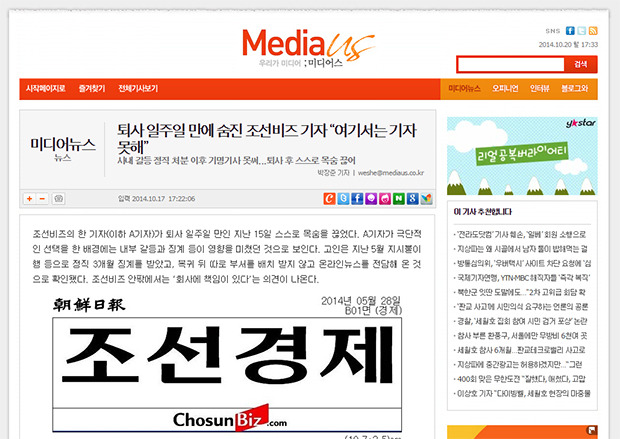
Task: Click the MediaUs site logo
Action: (308, 47)
